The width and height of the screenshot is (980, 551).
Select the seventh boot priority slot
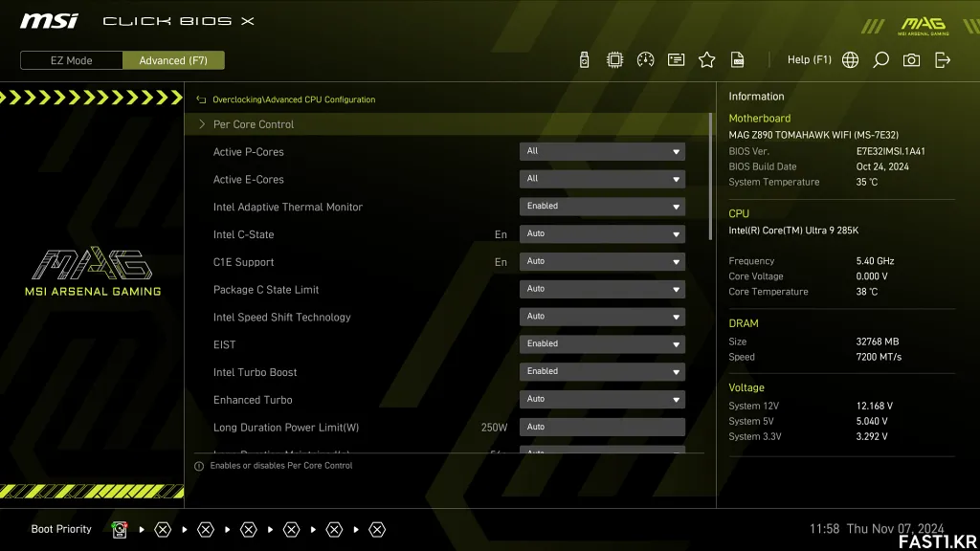click(x=377, y=530)
